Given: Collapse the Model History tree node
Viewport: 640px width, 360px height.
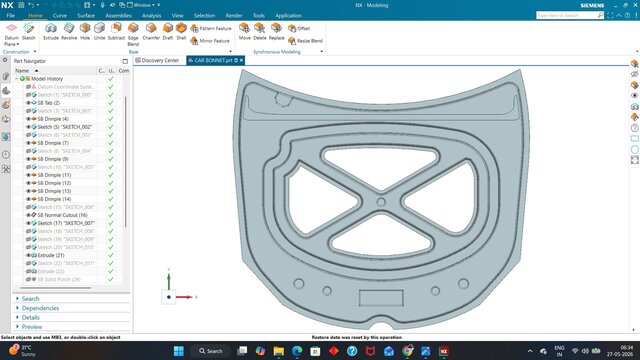Looking at the screenshot, I should (x=17, y=79).
